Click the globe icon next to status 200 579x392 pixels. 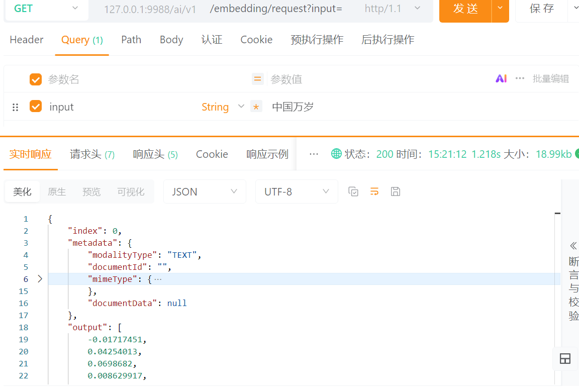tap(336, 154)
